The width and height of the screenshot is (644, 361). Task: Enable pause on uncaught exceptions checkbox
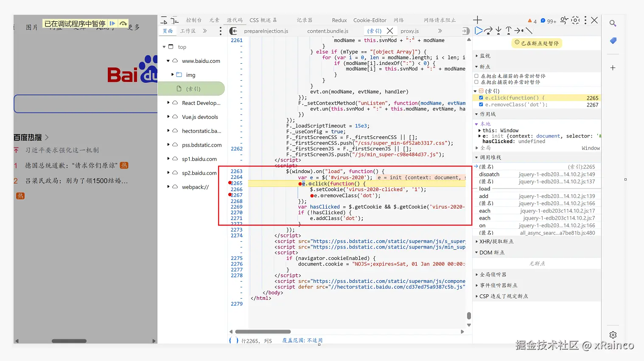pos(476,76)
